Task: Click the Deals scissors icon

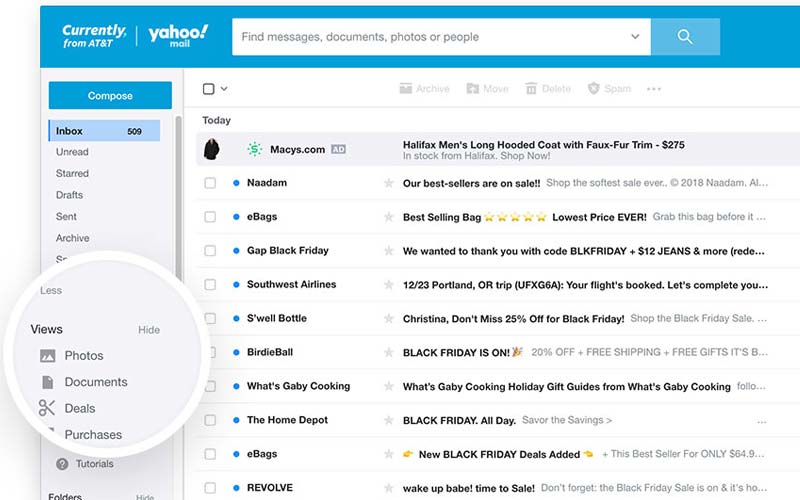Action: pos(46,408)
